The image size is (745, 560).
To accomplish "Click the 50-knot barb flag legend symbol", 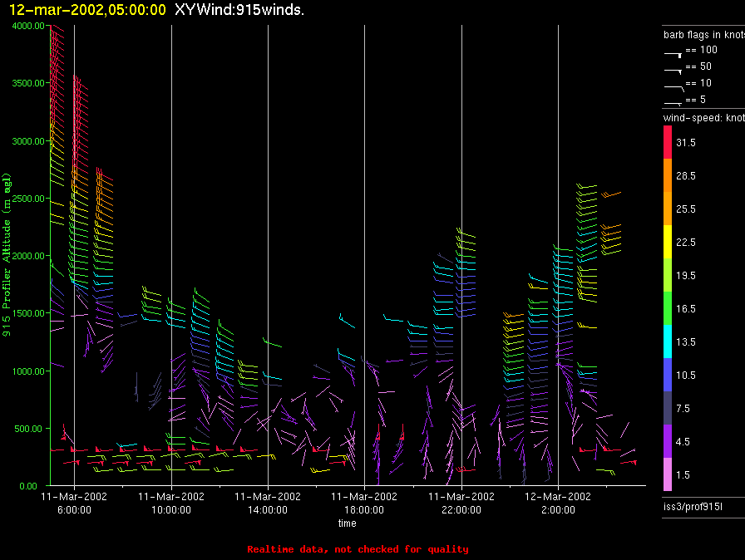I will pyautogui.click(x=673, y=71).
